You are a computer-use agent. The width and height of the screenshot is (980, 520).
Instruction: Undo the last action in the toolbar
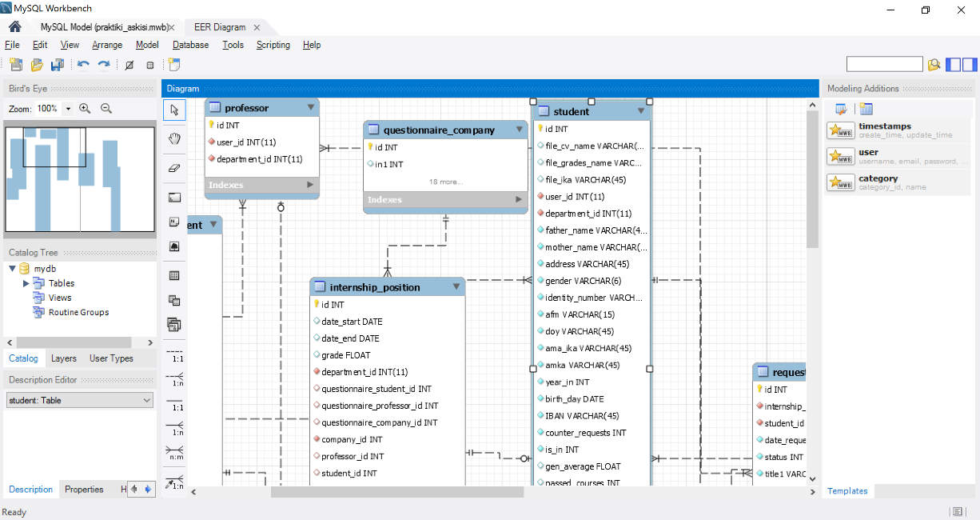coord(83,65)
